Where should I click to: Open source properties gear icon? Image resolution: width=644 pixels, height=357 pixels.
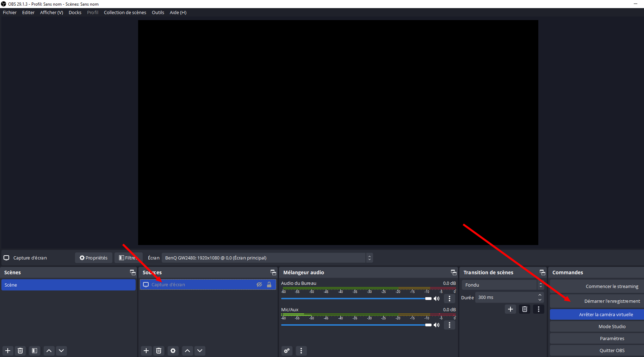click(x=173, y=351)
